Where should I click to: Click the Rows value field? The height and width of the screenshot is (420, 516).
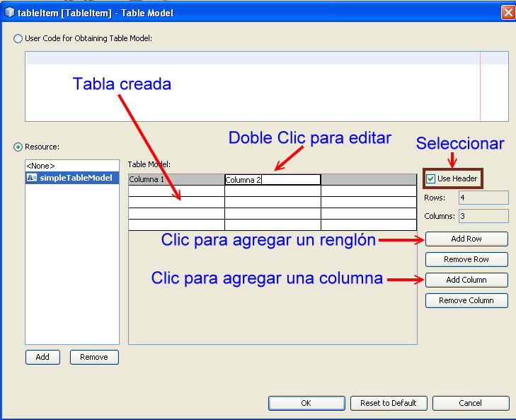[483, 198]
